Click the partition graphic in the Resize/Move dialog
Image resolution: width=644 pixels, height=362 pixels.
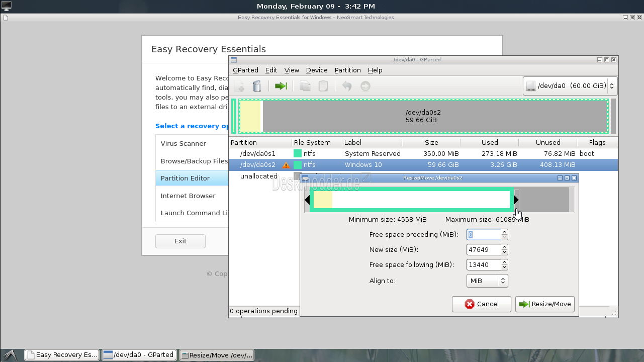411,200
